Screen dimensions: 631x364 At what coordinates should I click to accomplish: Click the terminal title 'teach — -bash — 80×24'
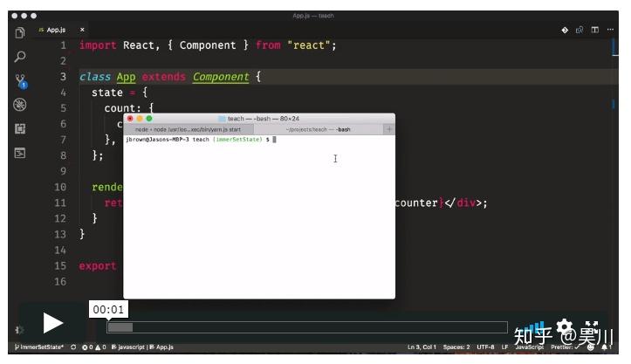click(264, 119)
